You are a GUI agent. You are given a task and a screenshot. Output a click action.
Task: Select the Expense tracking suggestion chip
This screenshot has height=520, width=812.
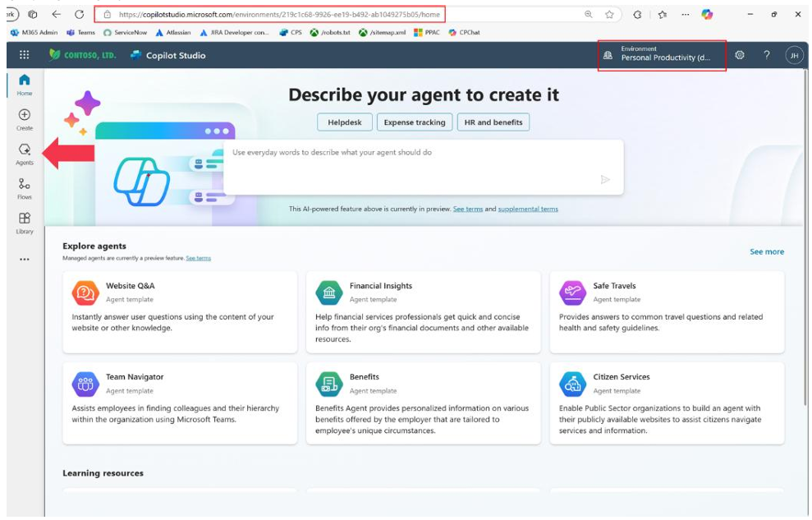click(x=415, y=122)
